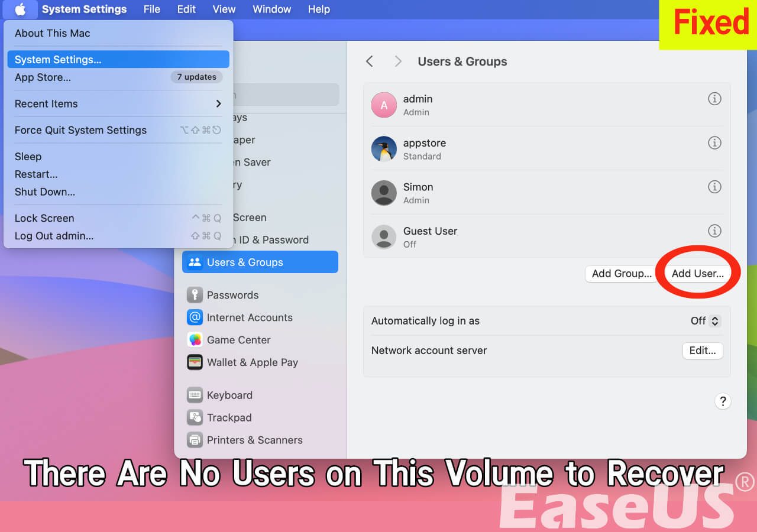Click the Add User button

697,273
